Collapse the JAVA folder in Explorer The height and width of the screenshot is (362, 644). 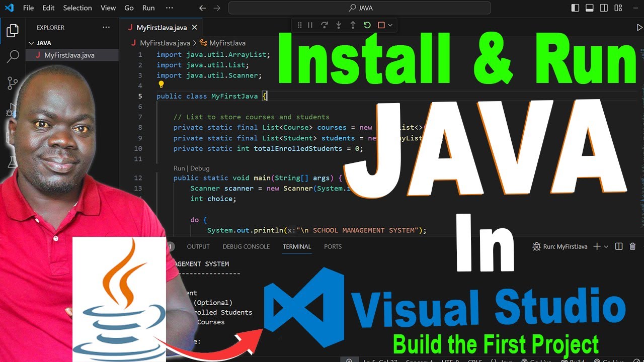tap(31, 43)
